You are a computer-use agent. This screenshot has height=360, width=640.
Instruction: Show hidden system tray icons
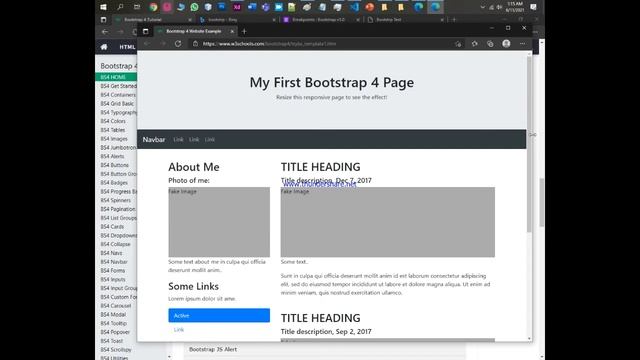coord(483,7)
